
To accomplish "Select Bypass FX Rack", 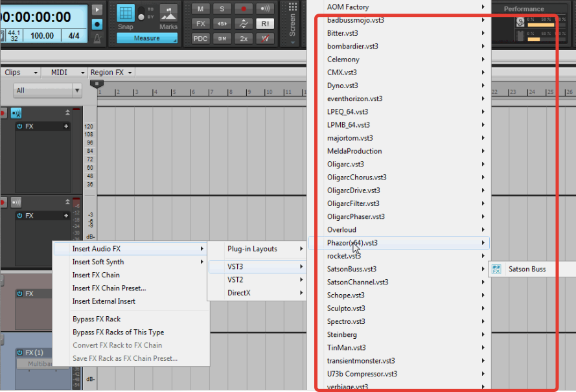I will (x=130, y=319).
